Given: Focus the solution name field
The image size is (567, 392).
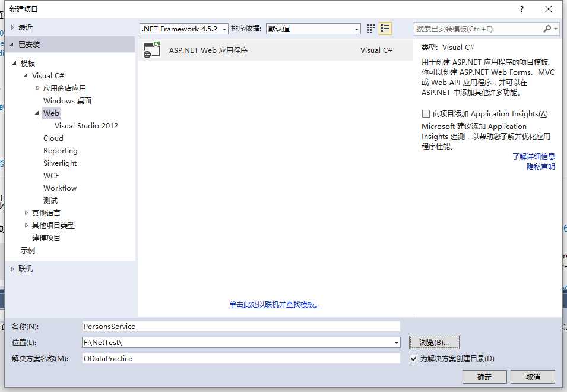Looking at the screenshot, I should pyautogui.click(x=241, y=359).
